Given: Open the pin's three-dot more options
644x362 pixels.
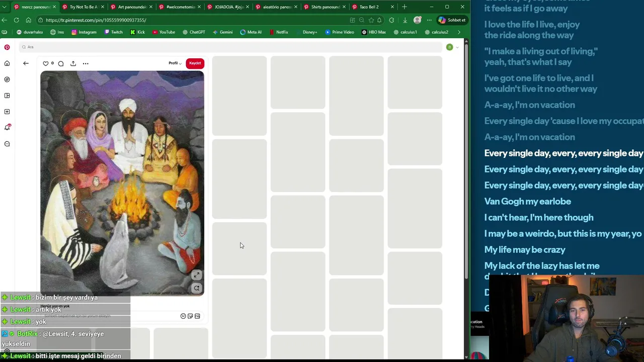Looking at the screenshot, I should pos(86,63).
